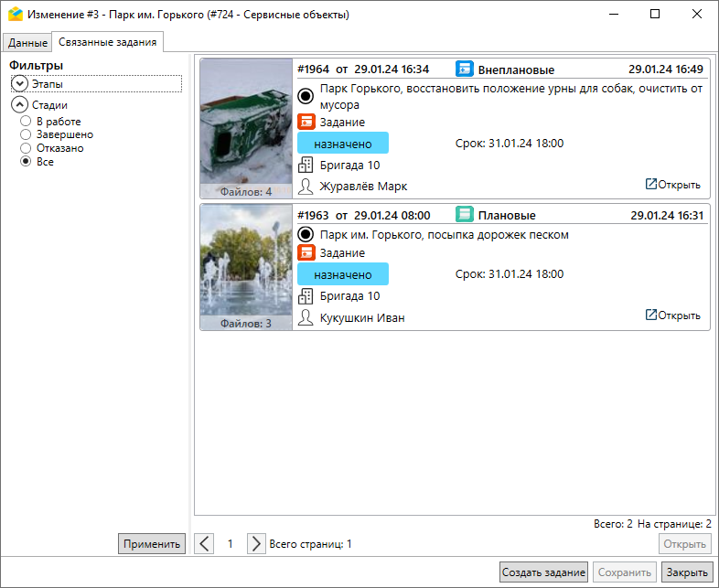
Task: Click the orange Задание icon in task #1963
Action: pyautogui.click(x=306, y=252)
